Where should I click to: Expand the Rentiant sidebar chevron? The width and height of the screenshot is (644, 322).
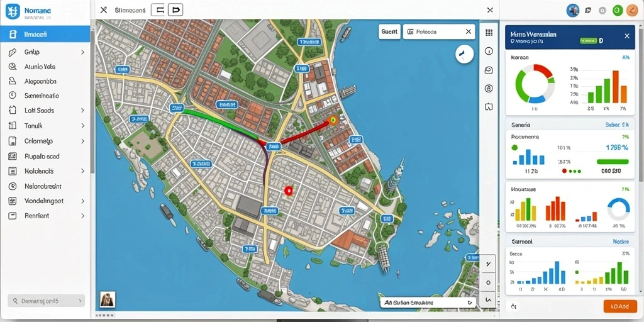click(x=82, y=216)
